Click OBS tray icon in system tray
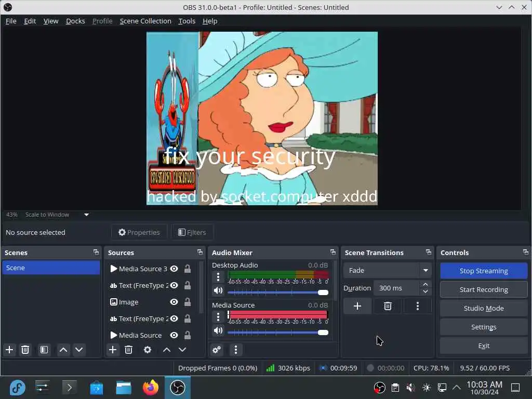Viewport: 532px width, 399px height. (x=379, y=388)
